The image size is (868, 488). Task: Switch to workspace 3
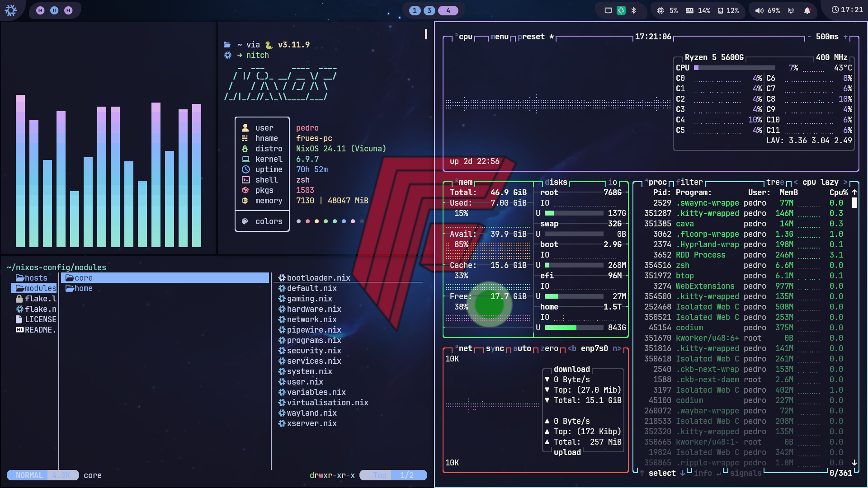pos(429,10)
